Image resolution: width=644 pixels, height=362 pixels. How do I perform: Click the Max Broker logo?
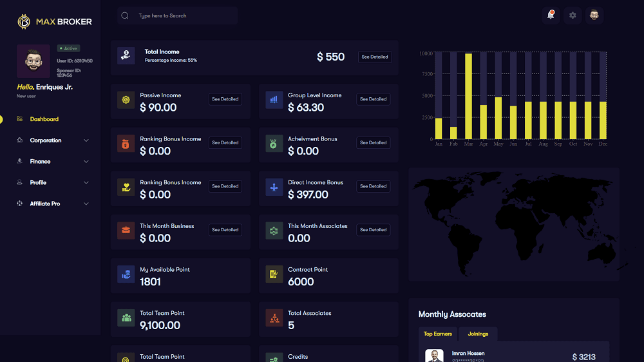coord(55,22)
